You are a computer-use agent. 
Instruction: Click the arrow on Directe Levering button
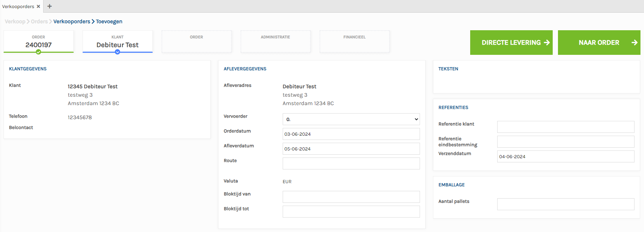[546, 43]
